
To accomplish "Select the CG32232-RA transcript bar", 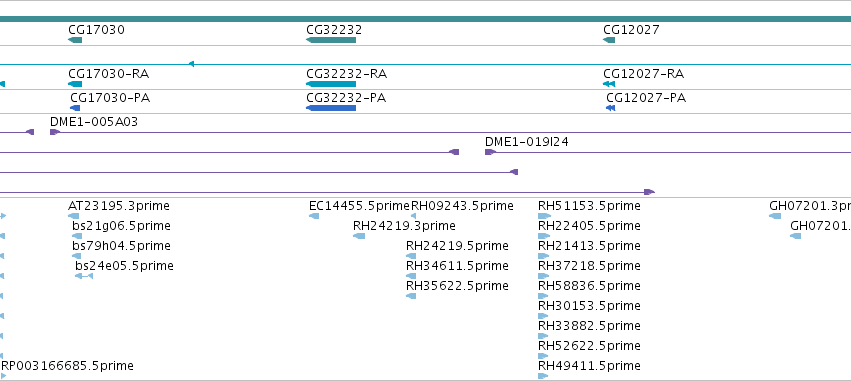I will pos(331,84).
